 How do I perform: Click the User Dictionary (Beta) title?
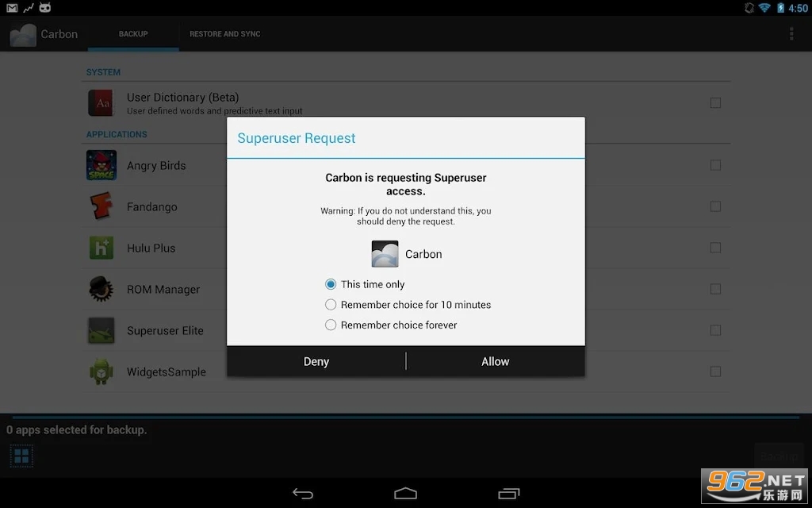[x=183, y=98]
